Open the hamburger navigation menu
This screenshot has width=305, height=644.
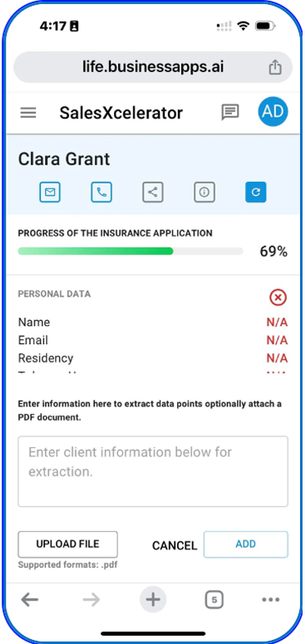(x=29, y=112)
